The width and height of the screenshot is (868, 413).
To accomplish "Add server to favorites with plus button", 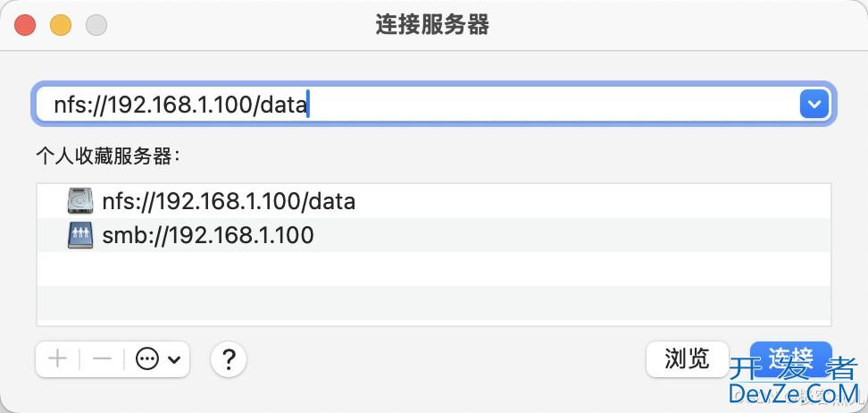I will [x=57, y=359].
